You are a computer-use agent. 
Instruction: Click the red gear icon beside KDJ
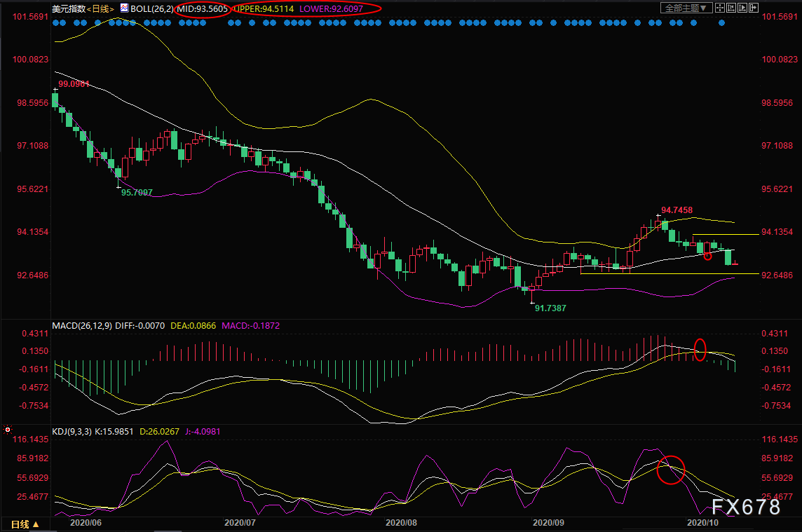click(x=8, y=430)
